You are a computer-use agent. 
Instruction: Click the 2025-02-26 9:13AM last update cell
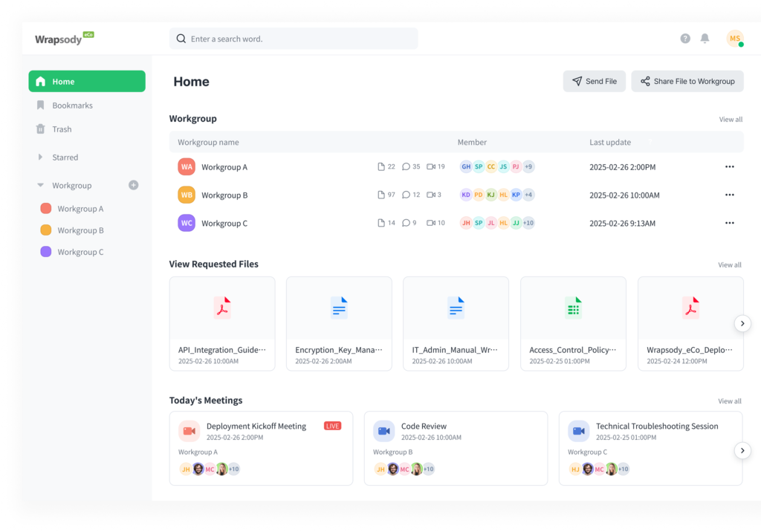[x=622, y=224]
